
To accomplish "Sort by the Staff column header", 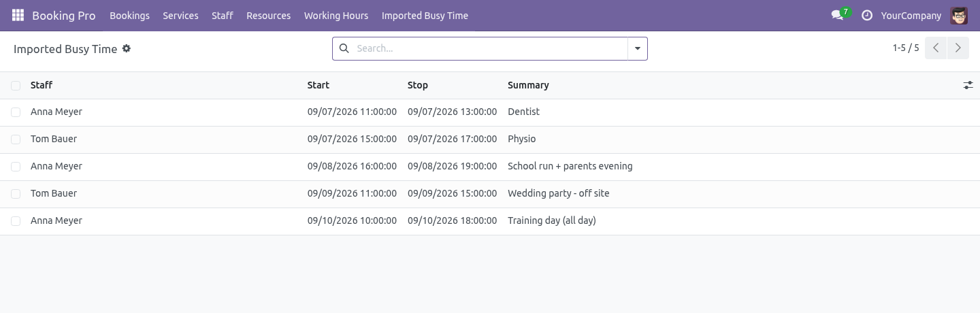I will [x=42, y=85].
